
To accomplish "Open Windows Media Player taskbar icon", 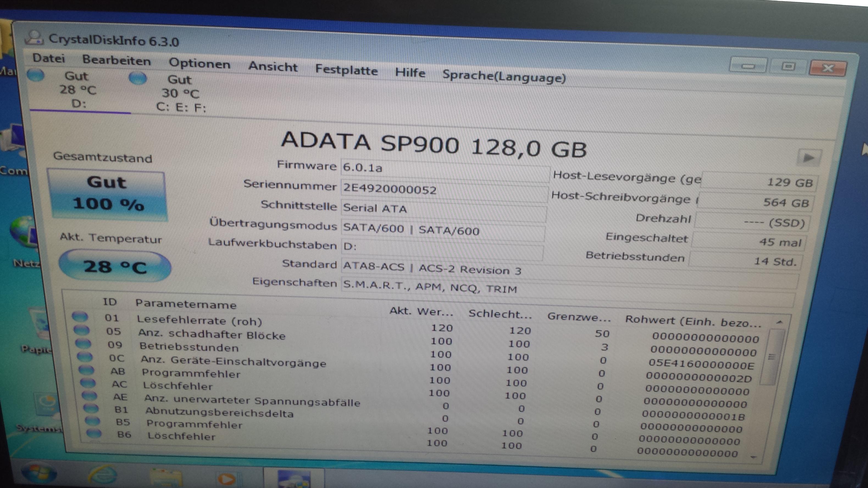I will [226, 479].
